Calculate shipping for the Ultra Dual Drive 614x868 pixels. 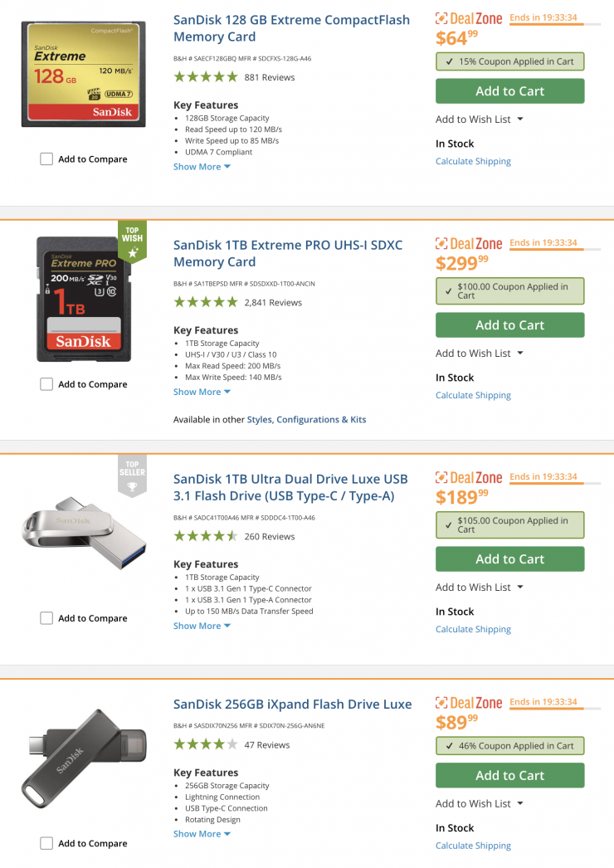(473, 629)
